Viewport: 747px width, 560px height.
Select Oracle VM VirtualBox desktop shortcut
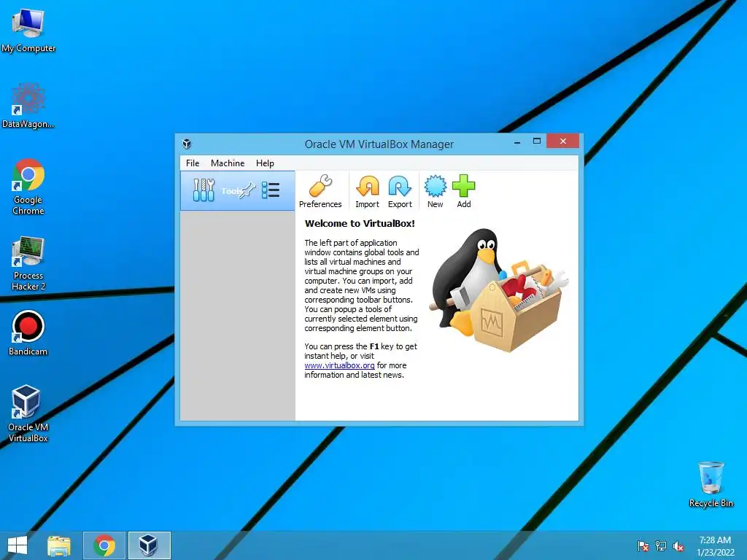pyautogui.click(x=28, y=413)
